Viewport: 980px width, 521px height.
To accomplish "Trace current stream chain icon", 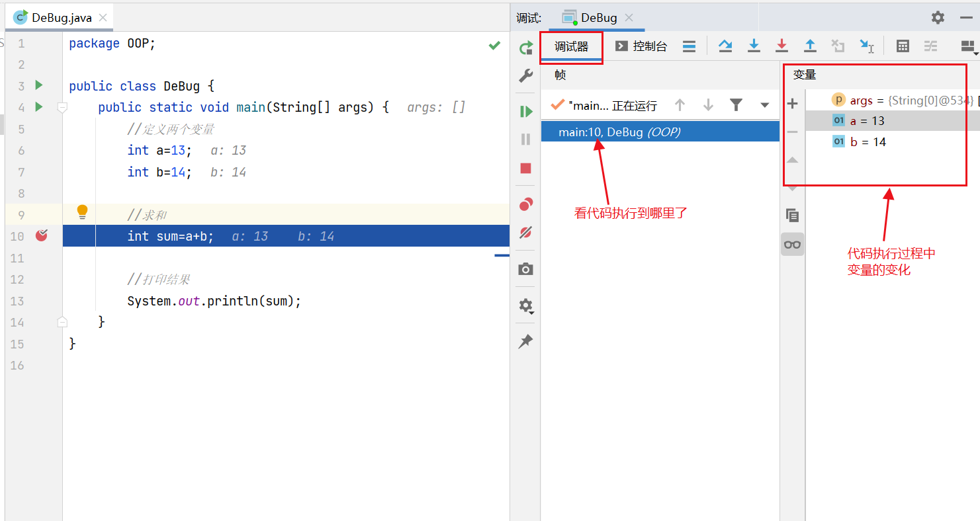I will click(931, 46).
